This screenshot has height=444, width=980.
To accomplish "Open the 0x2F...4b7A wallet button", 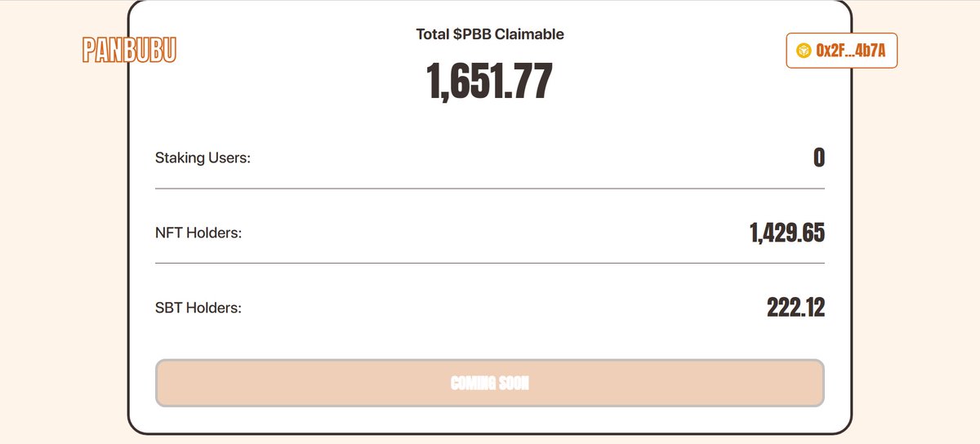I will pos(842,51).
